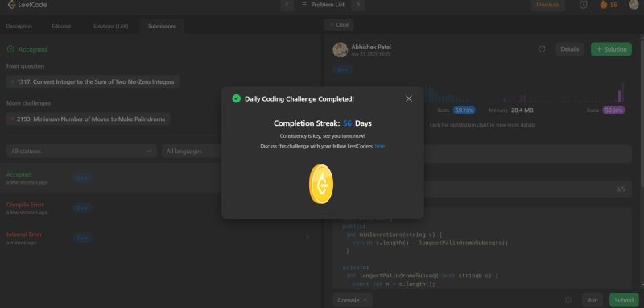Click the 50.59% memory beats badge
Image resolution: width=644 pixels, height=308 pixels.
pos(613,110)
